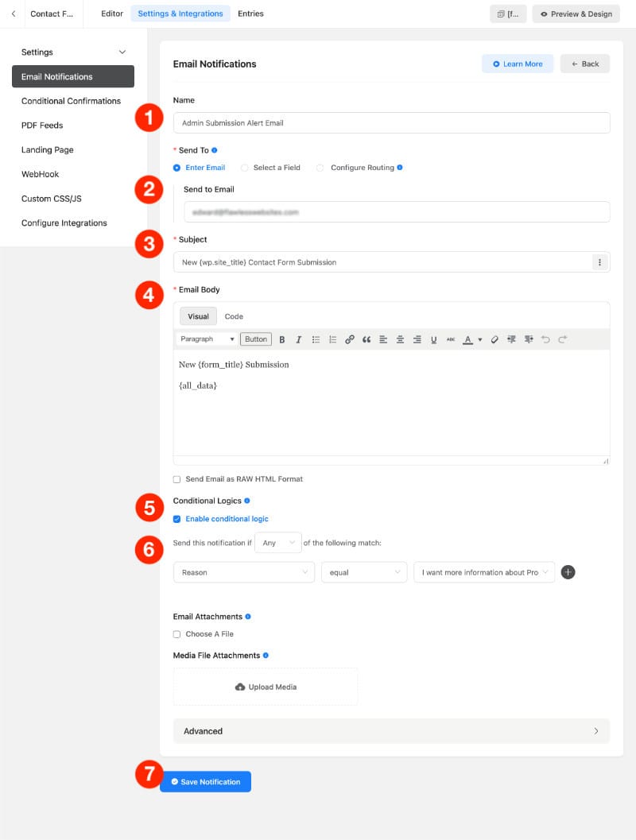Insert a bulleted list in email body
Image resolution: width=636 pixels, height=840 pixels.
click(x=315, y=339)
